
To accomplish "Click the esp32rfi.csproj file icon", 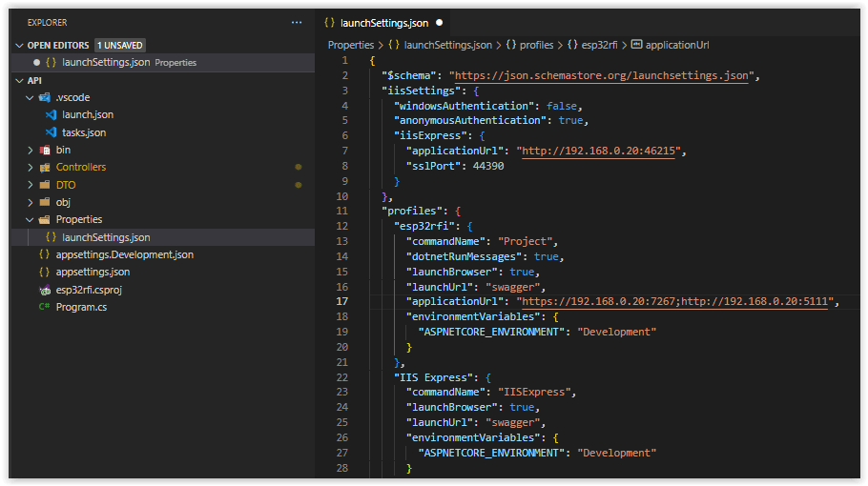I will coord(45,290).
